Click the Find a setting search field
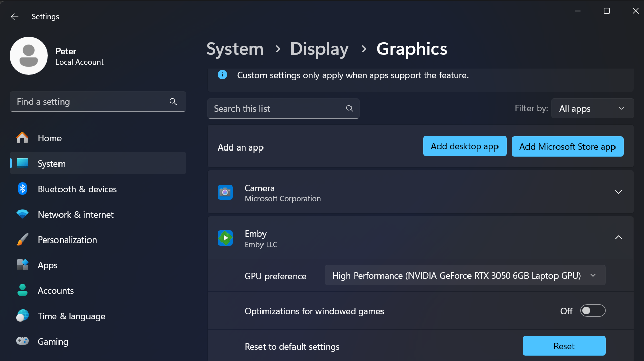This screenshot has width=644, height=361. pos(89,102)
